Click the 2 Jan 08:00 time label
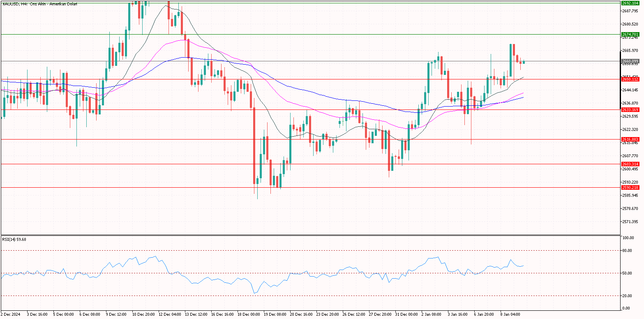Image resolution: width=644 pixels, height=319 pixels. (x=431, y=314)
